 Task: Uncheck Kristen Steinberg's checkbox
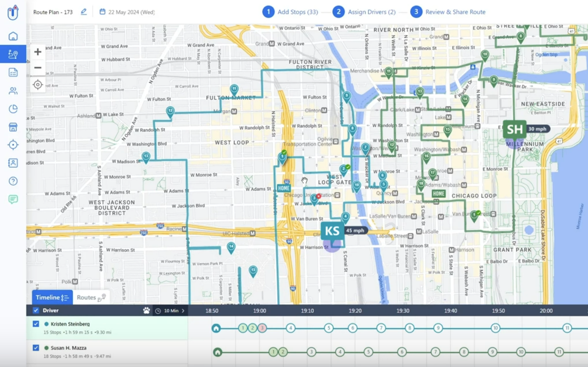tap(36, 324)
